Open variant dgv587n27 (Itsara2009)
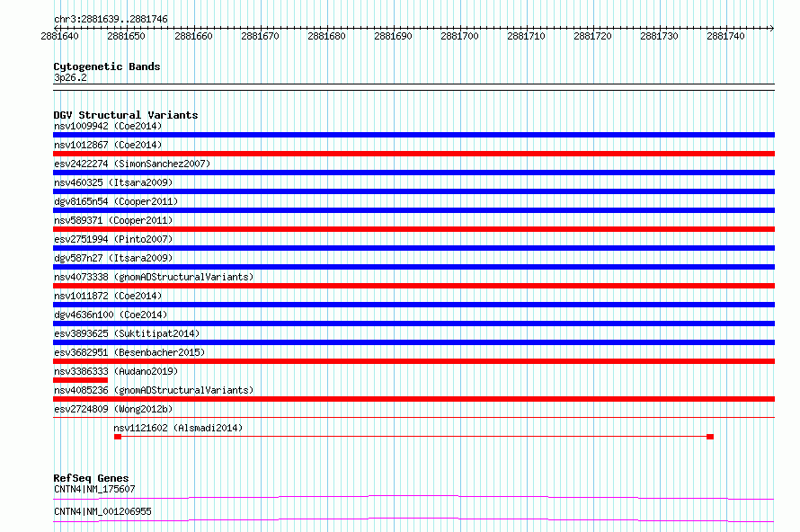Image resolution: width=800 pixels, height=532 pixels. (113, 258)
